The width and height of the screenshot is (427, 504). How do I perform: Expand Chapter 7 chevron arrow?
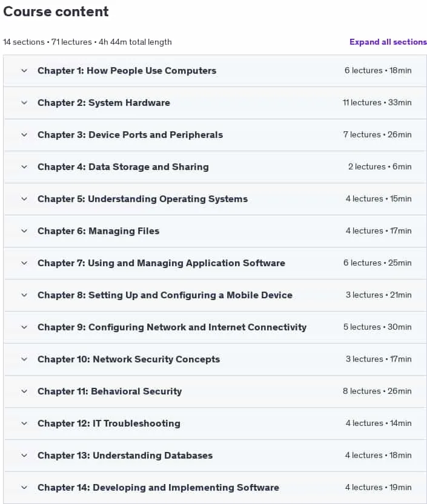tap(24, 263)
